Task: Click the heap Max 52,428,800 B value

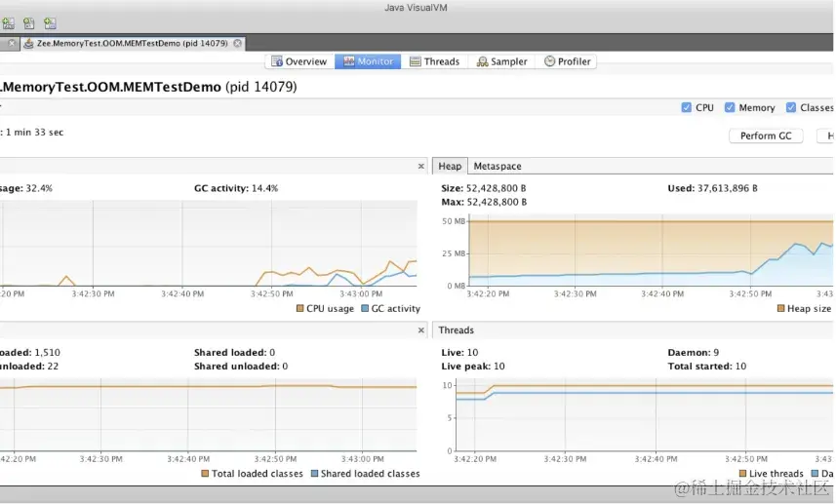Action: point(497,202)
